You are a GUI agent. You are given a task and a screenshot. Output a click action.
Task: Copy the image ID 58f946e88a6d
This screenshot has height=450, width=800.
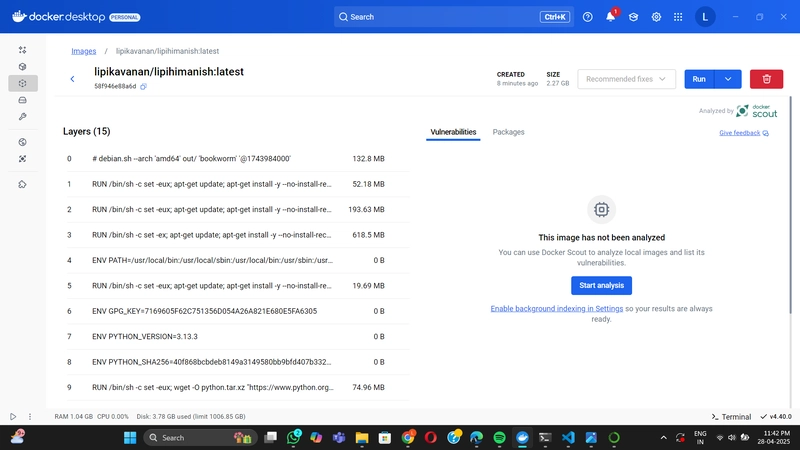pyautogui.click(x=143, y=87)
